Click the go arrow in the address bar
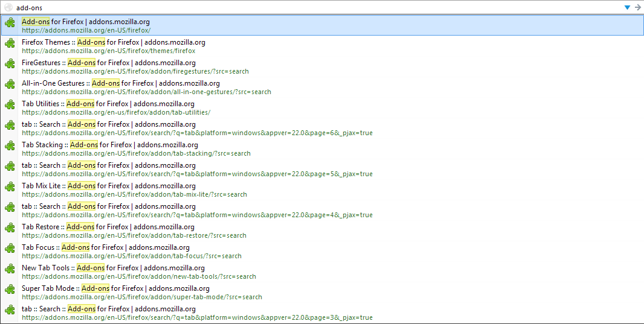644x324 pixels. (x=637, y=7)
